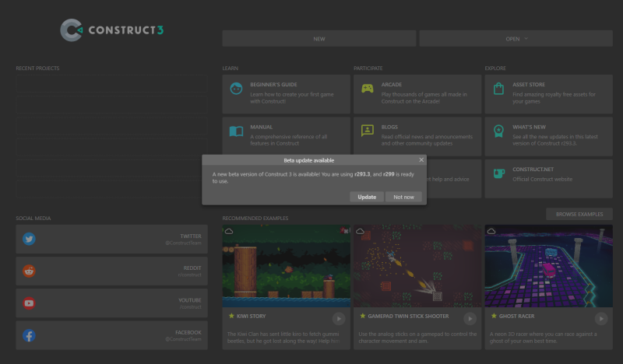Click the BROWSE EXAMPLES button
Viewport: 623px width, 364px height.
point(579,214)
